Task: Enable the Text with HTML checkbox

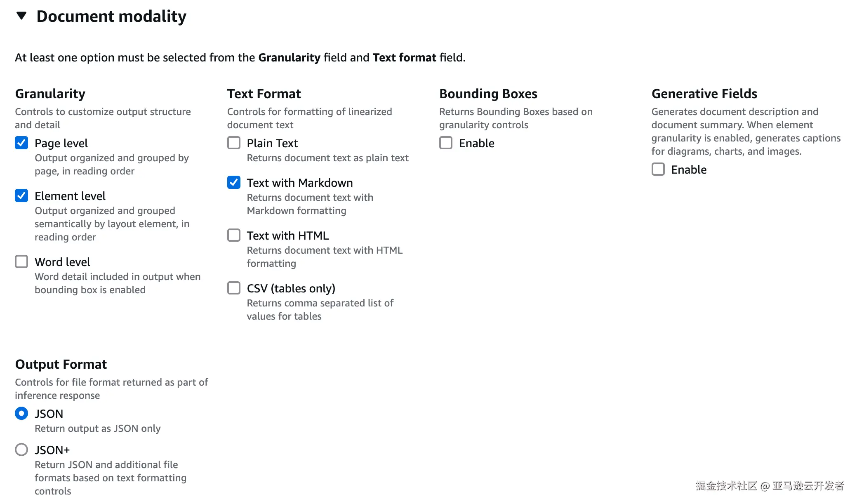Action: [234, 236]
